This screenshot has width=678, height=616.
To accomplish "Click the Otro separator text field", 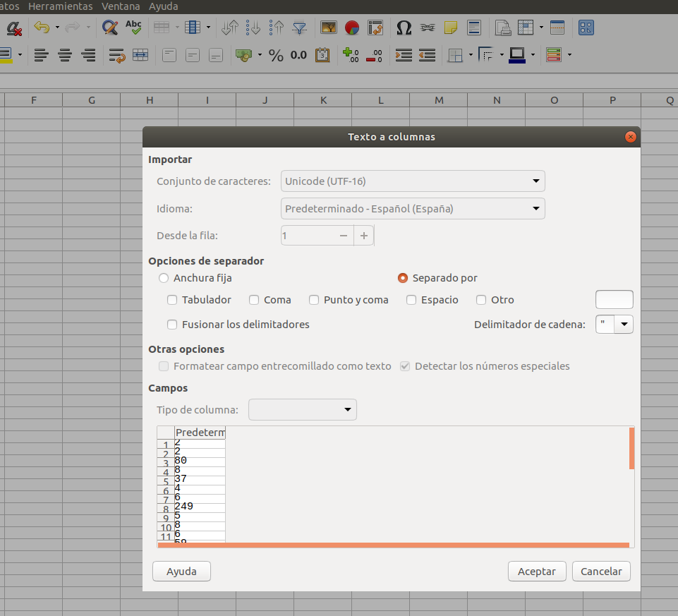I will pos(615,299).
